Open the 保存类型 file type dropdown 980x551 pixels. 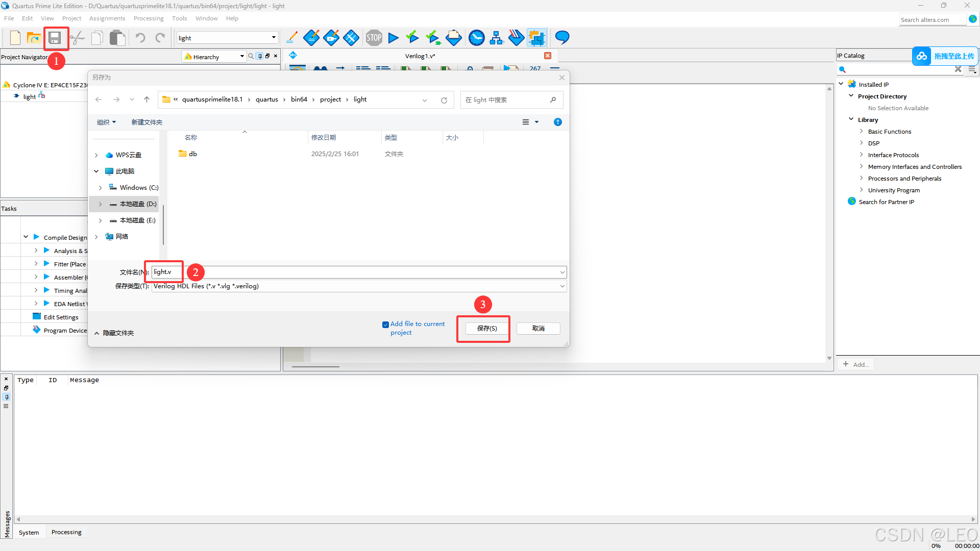(562, 286)
